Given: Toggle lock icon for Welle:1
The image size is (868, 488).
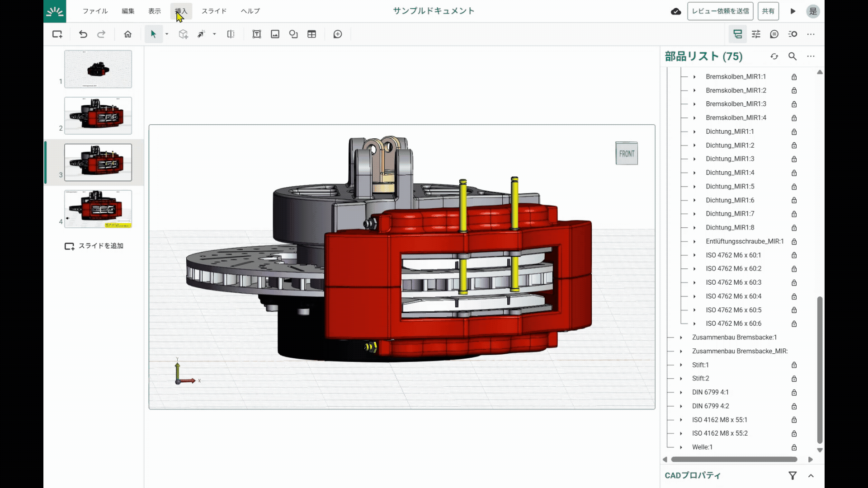Looking at the screenshot, I should [x=794, y=447].
